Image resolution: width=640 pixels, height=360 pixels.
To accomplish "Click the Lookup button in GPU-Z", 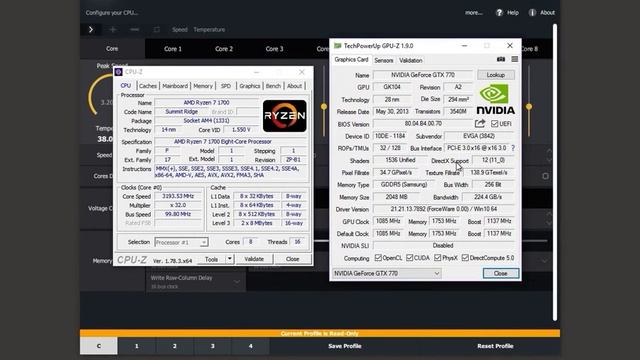I will 496,75.
